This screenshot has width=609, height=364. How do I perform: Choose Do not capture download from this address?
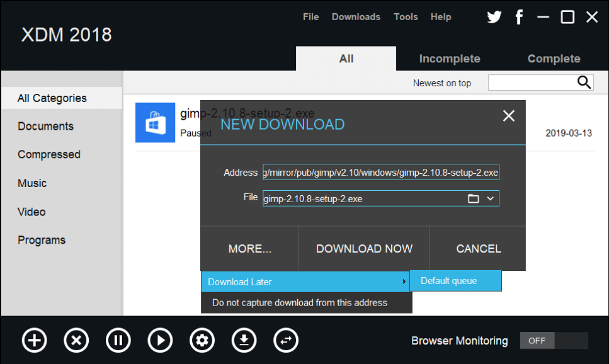pos(307,303)
